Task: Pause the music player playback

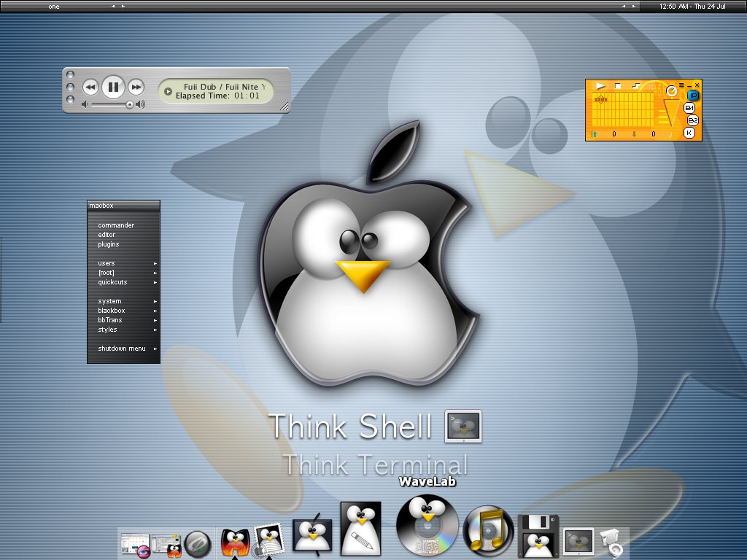Action: 113,87
